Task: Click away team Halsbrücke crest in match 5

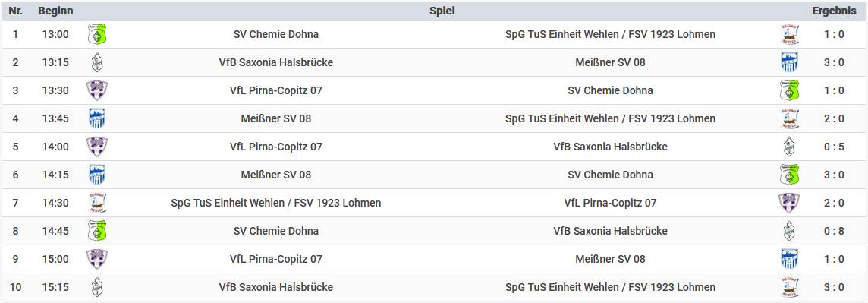Action: (789, 147)
